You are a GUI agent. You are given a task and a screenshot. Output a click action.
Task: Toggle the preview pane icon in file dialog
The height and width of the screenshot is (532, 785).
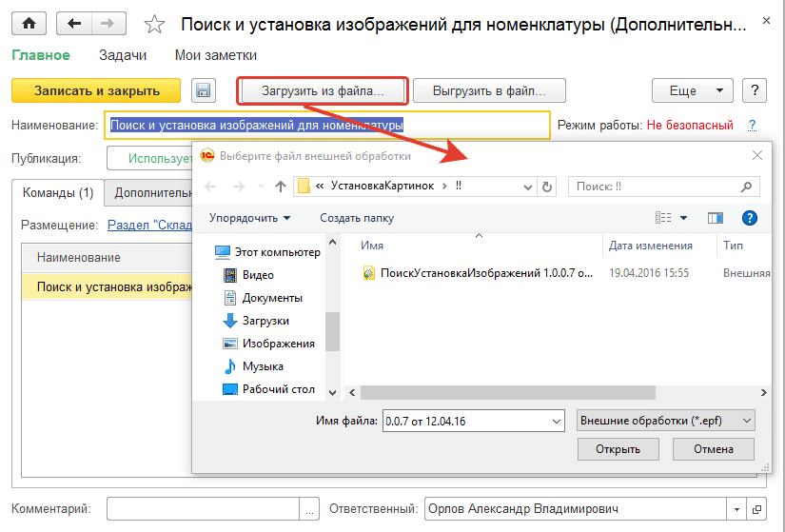715,218
